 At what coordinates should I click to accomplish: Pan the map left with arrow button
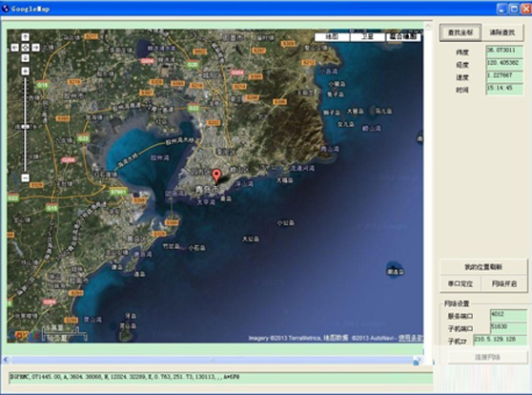[x=14, y=48]
